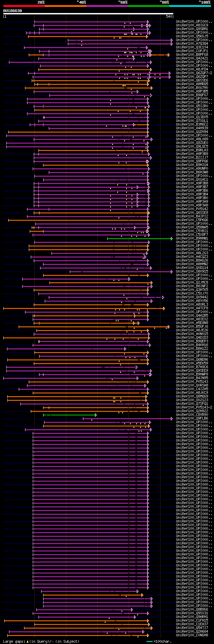
Task: Click the white query ruler bar 1–540
Action: pyautogui.click(x=88, y=14)
